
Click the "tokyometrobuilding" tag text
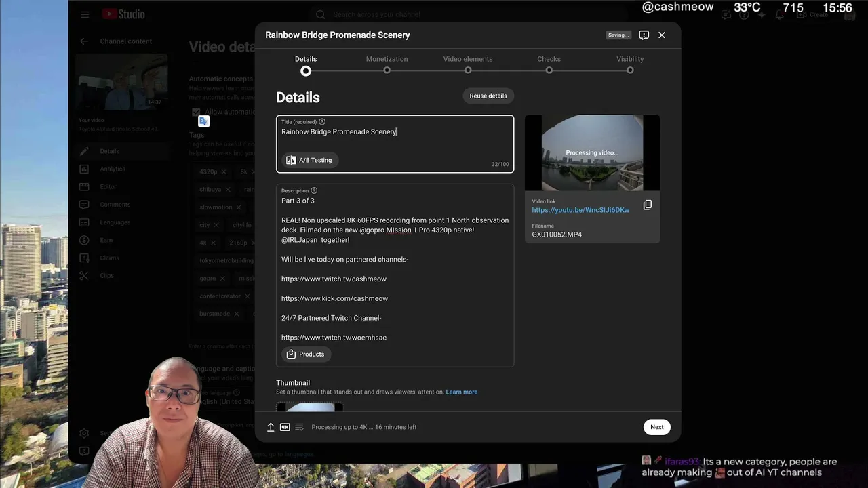226,261
